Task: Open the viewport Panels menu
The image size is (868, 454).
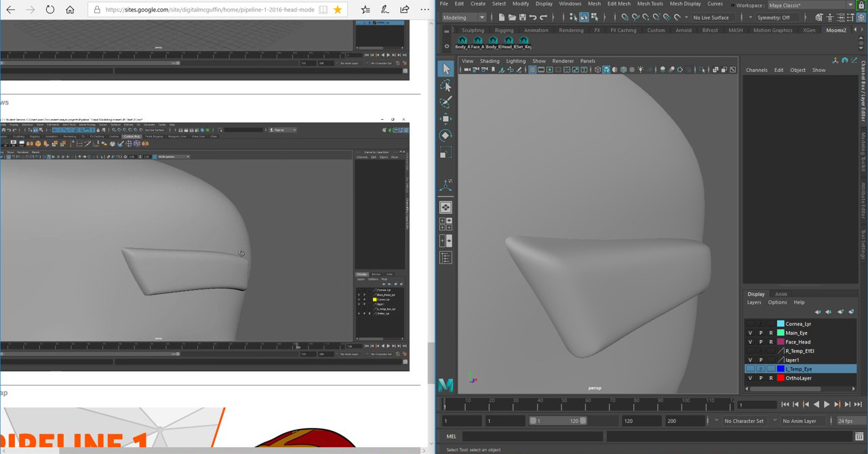Action: click(588, 61)
